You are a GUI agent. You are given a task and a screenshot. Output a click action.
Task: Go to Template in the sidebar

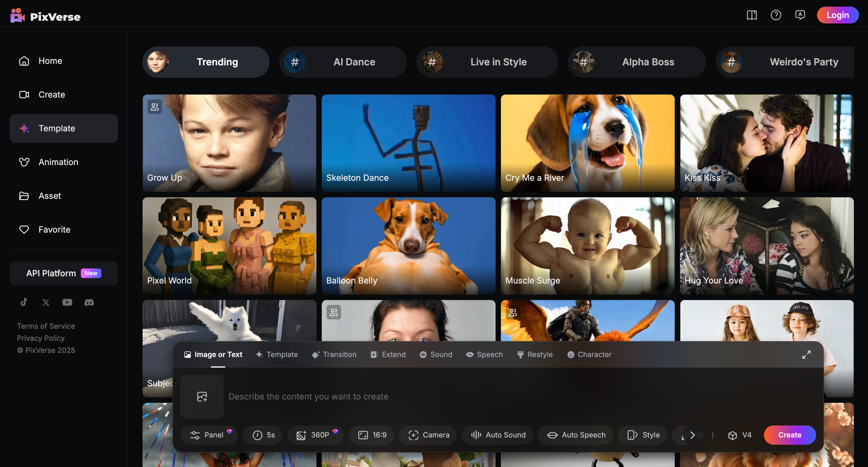tap(64, 128)
